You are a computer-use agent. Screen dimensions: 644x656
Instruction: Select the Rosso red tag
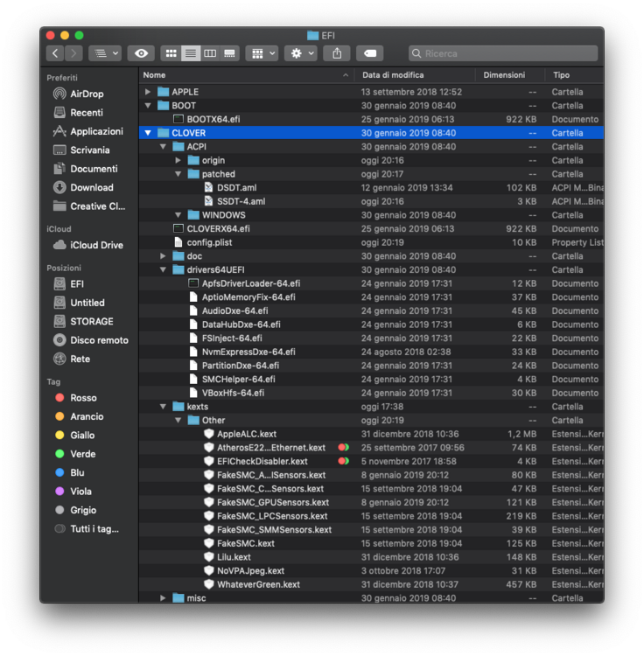[x=83, y=398]
